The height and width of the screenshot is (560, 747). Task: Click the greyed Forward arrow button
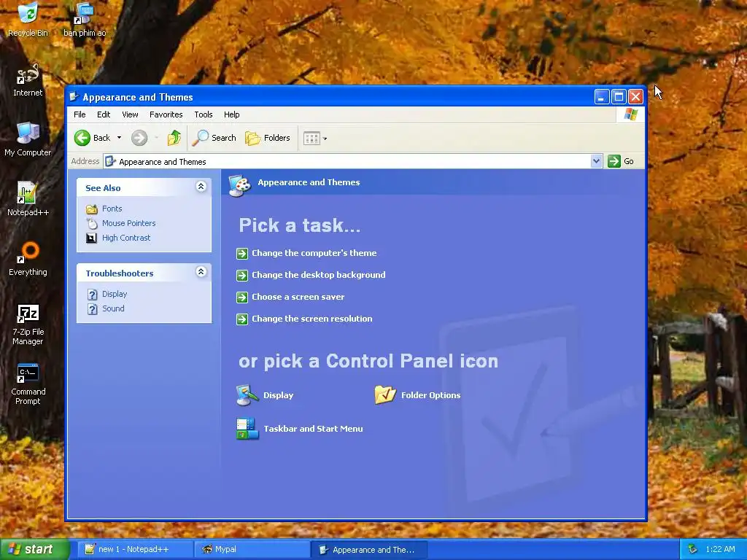[139, 138]
